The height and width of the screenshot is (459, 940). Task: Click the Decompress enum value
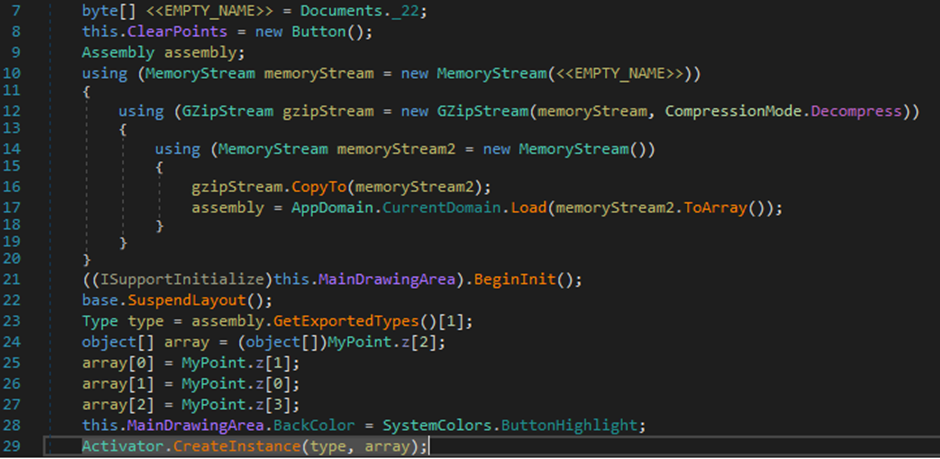coord(856,111)
